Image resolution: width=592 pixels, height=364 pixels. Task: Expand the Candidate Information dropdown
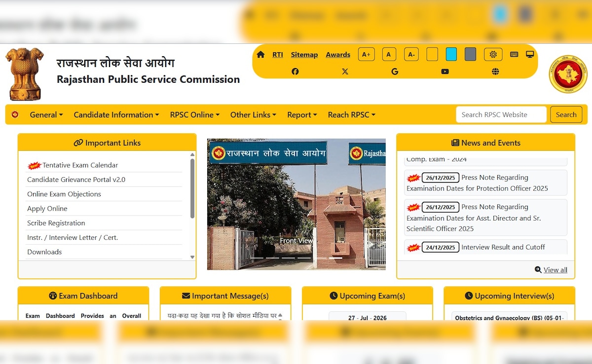click(116, 114)
